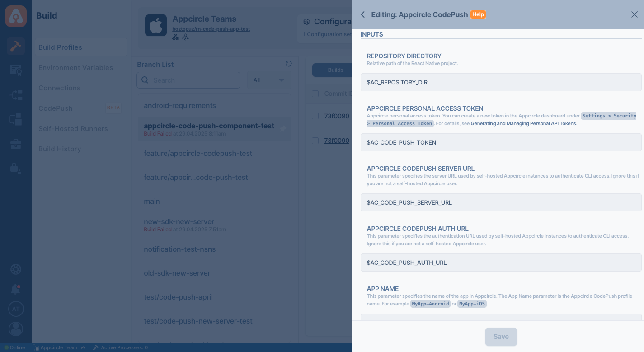Open the notifications bell icon
Image resolution: width=644 pixels, height=352 pixels.
tap(15, 289)
